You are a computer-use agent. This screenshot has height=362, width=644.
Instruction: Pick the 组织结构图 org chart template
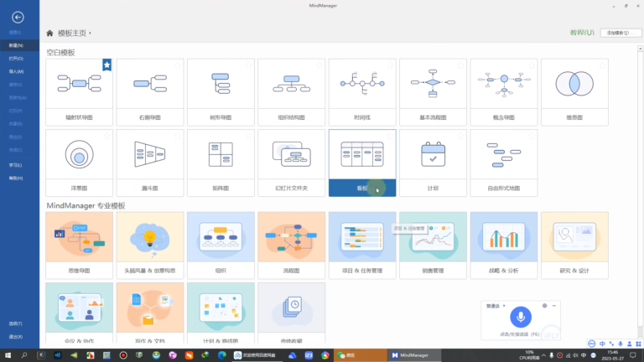coord(291,92)
